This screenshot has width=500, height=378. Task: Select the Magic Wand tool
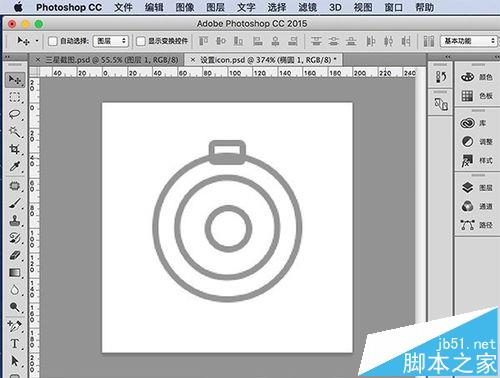[15, 132]
